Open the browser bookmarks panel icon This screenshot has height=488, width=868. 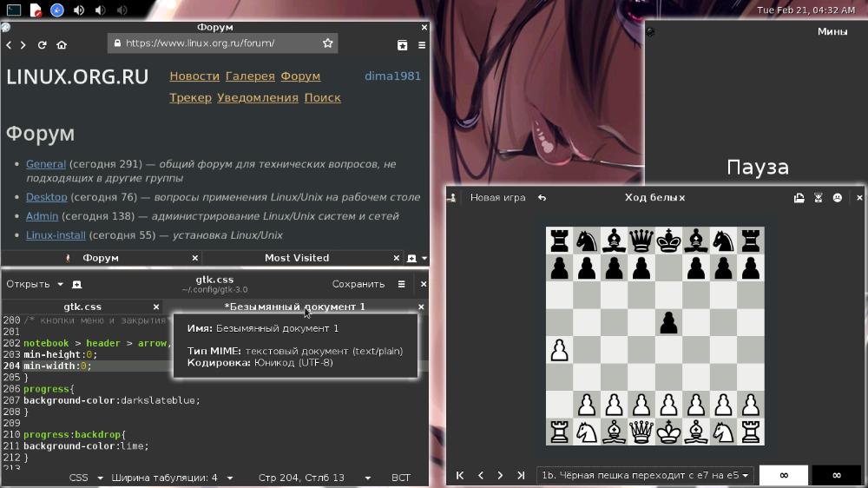click(x=403, y=45)
